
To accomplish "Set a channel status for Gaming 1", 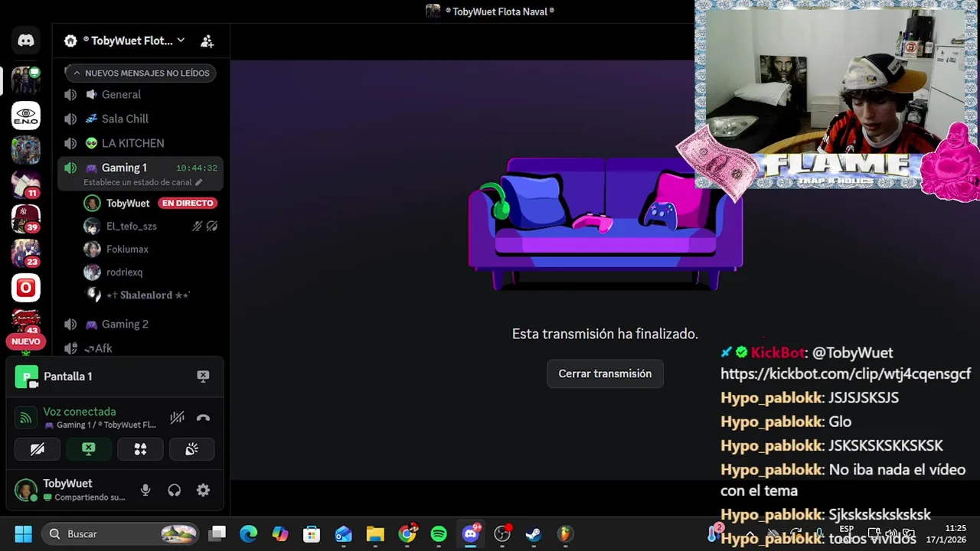I will coord(142,182).
